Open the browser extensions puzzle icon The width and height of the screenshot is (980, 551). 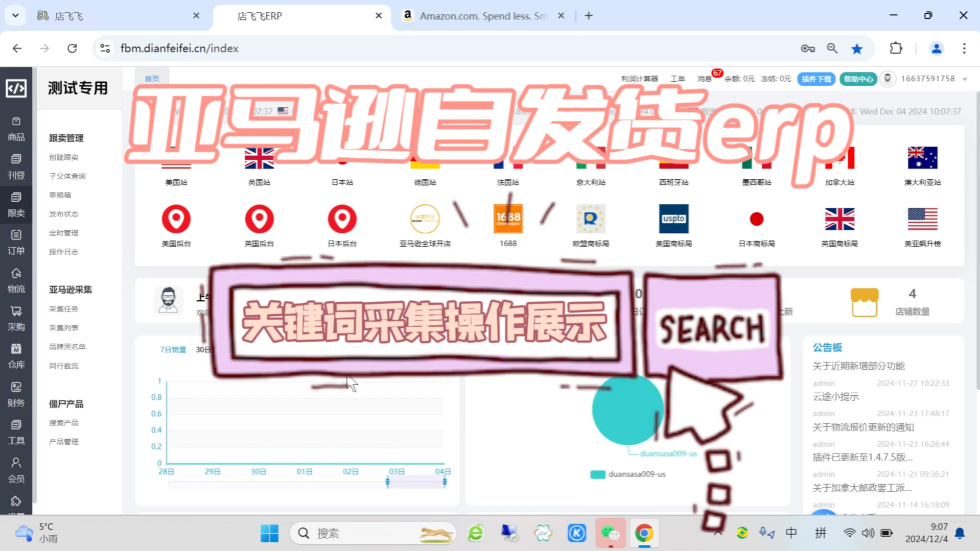pyautogui.click(x=896, y=49)
